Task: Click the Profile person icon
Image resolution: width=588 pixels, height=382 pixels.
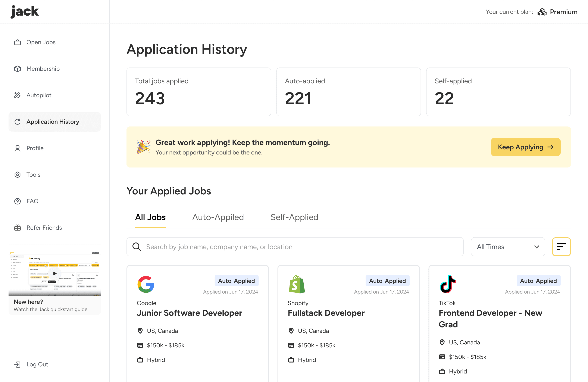Action: pyautogui.click(x=17, y=148)
